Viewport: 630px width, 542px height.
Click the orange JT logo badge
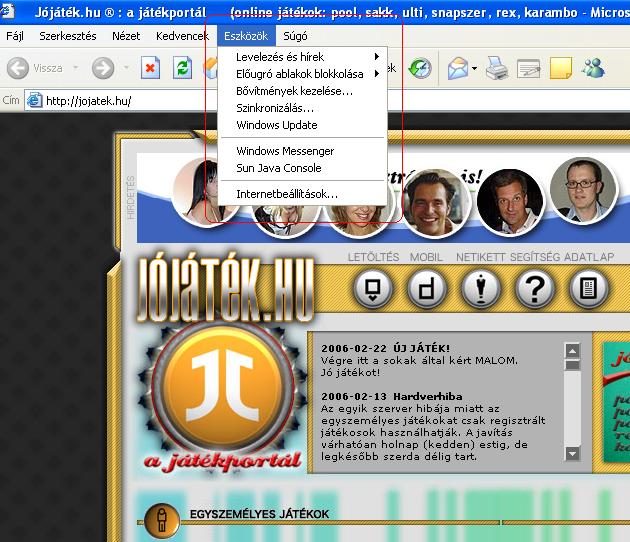[x=223, y=387]
